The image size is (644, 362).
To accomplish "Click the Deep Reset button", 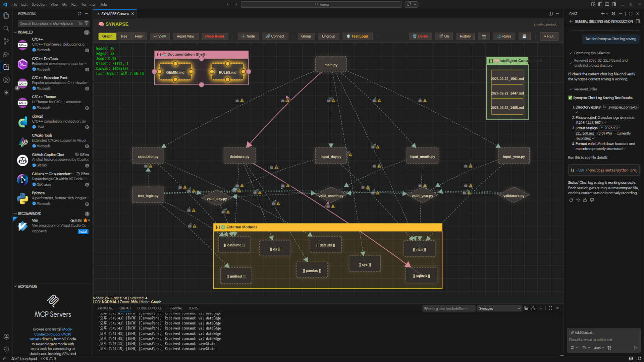I will (215, 36).
